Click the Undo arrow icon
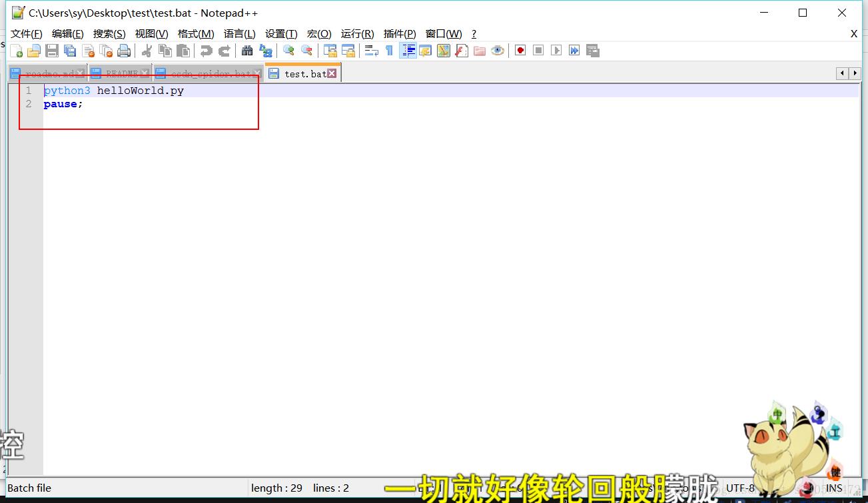 (206, 51)
